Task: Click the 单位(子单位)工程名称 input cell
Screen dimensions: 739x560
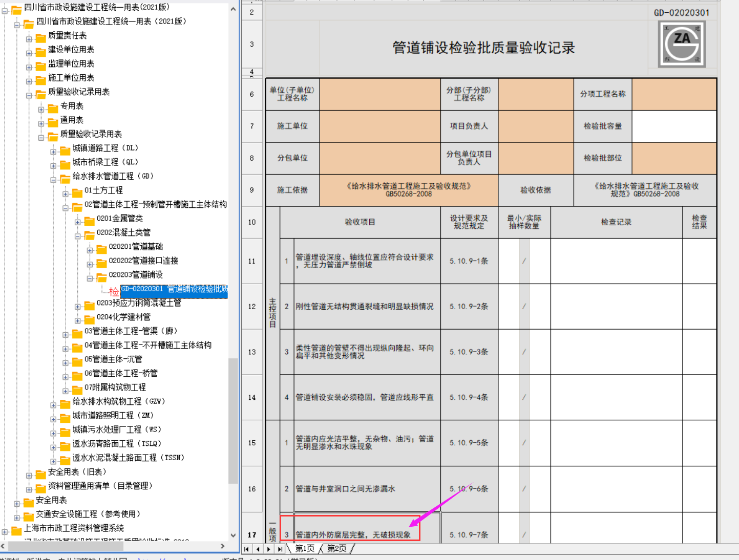Action: point(380,94)
